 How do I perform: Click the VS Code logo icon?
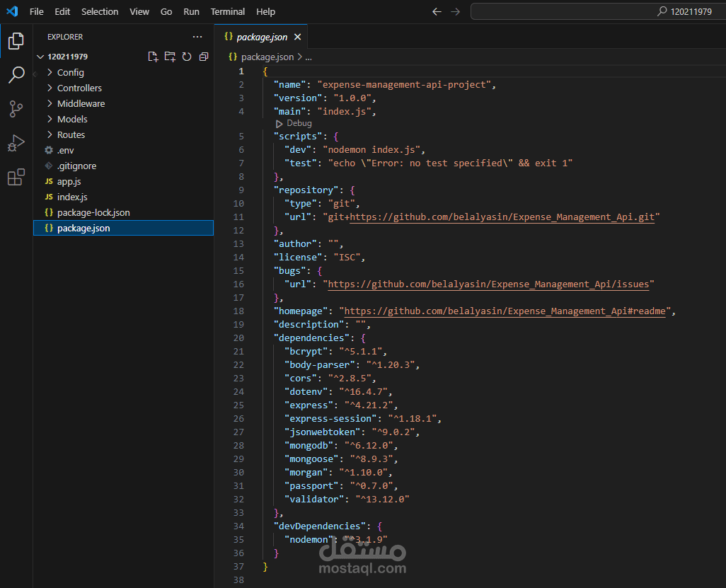pos(13,11)
